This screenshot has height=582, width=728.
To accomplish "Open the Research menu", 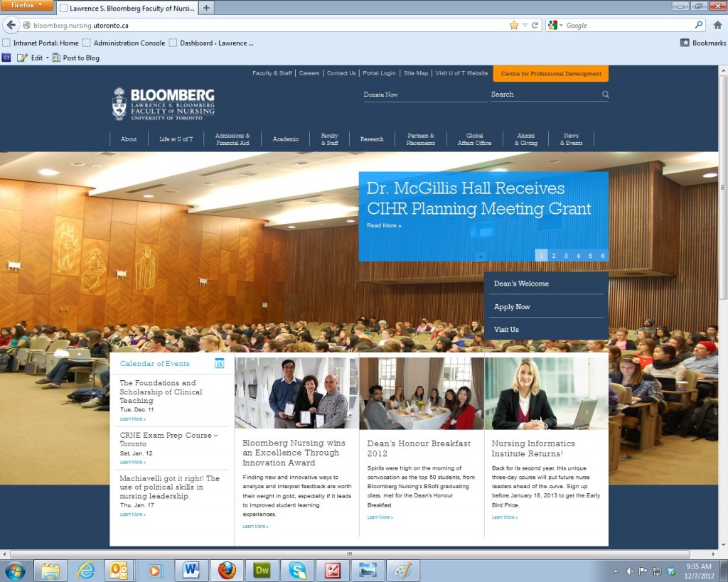I will pyautogui.click(x=372, y=139).
